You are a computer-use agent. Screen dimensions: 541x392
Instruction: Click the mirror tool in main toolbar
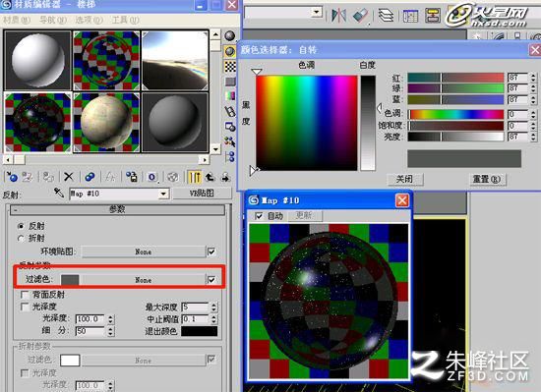click(x=338, y=16)
